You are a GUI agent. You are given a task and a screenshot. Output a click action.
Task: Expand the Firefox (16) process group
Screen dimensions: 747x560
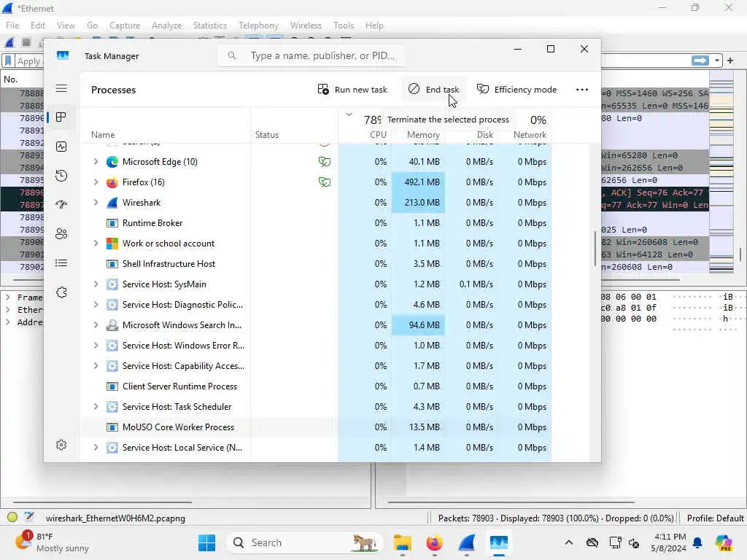pos(96,182)
